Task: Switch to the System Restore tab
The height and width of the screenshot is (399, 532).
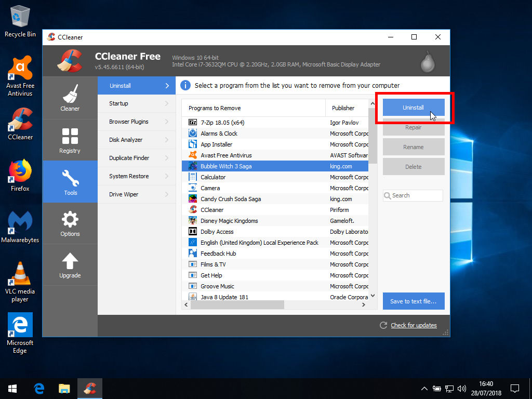Action: [x=137, y=176]
